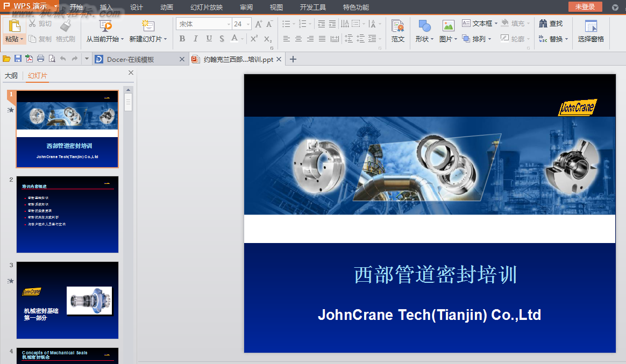Toggle subscript X₂ formatting
Screen dimensions: 626x364
click(x=268, y=39)
